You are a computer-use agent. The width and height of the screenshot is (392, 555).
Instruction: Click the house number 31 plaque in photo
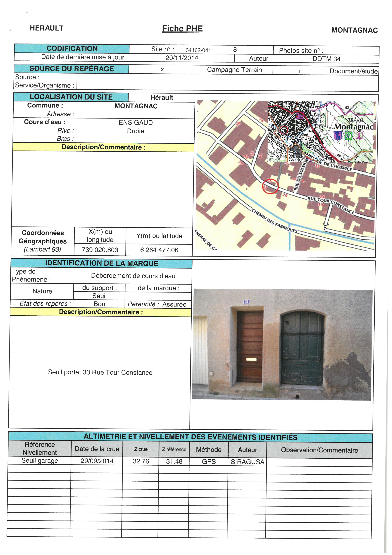point(246,301)
